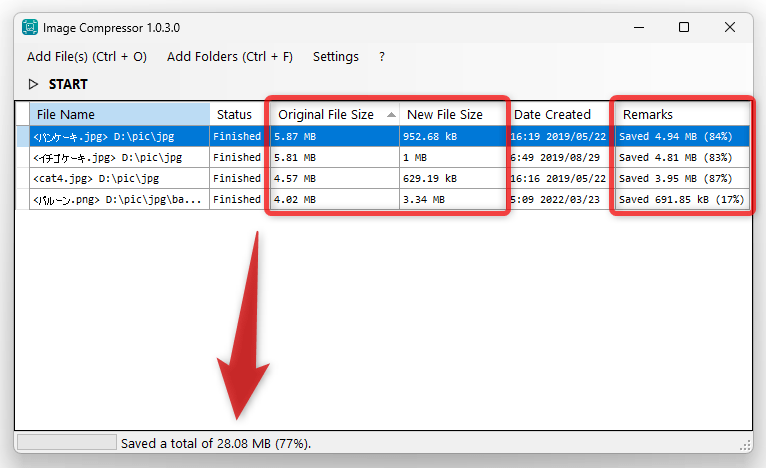Click the 4.02 MB original size cell
Image resolution: width=766 pixels, height=468 pixels.
pos(335,199)
